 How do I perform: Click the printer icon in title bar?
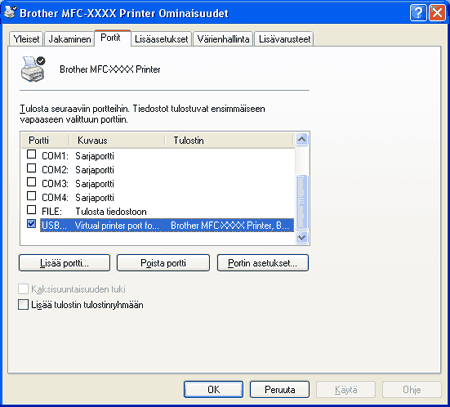[10, 12]
